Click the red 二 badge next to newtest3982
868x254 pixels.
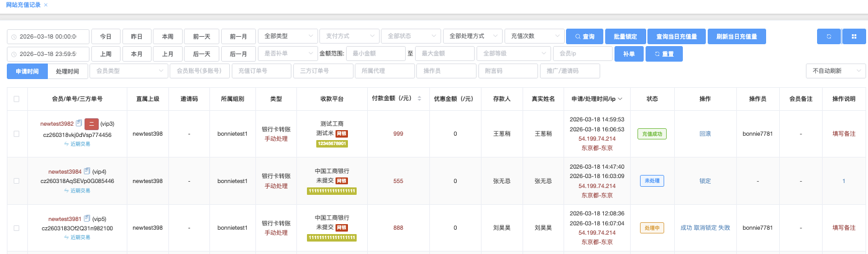(x=91, y=124)
